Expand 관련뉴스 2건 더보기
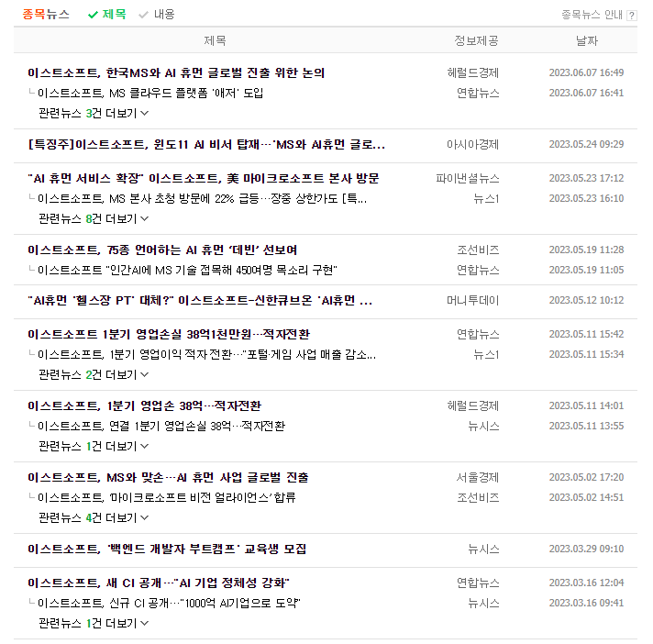The image size is (653, 644). click(x=94, y=374)
